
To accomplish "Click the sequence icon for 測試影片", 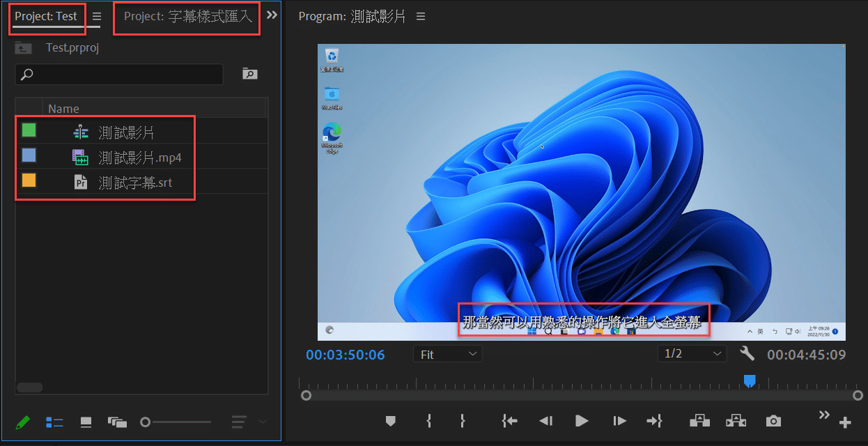I will pos(81,132).
